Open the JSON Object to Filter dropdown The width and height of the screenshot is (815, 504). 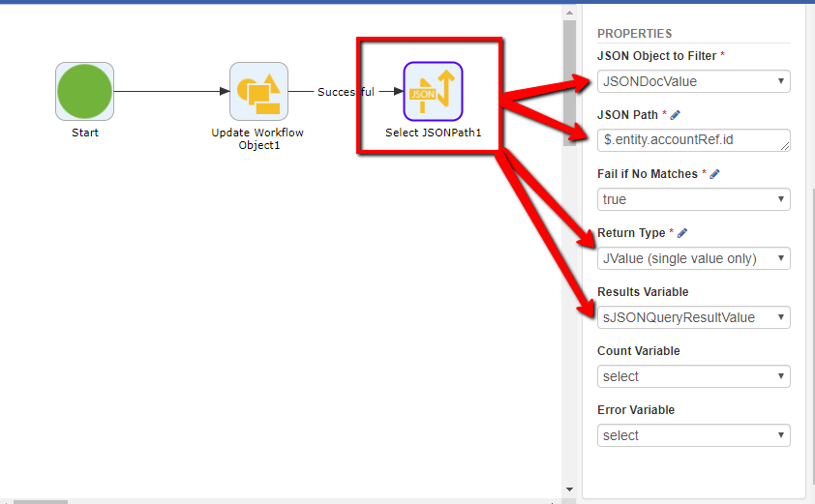click(693, 81)
